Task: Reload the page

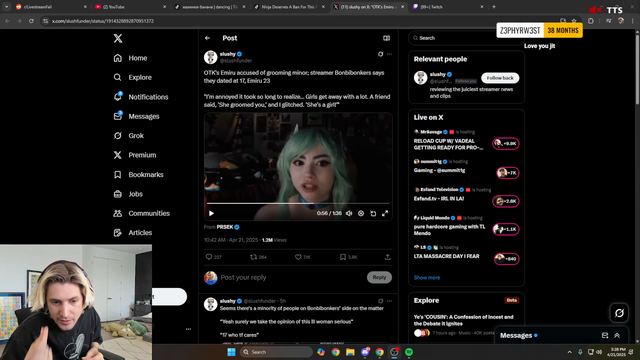Action: click(31, 21)
